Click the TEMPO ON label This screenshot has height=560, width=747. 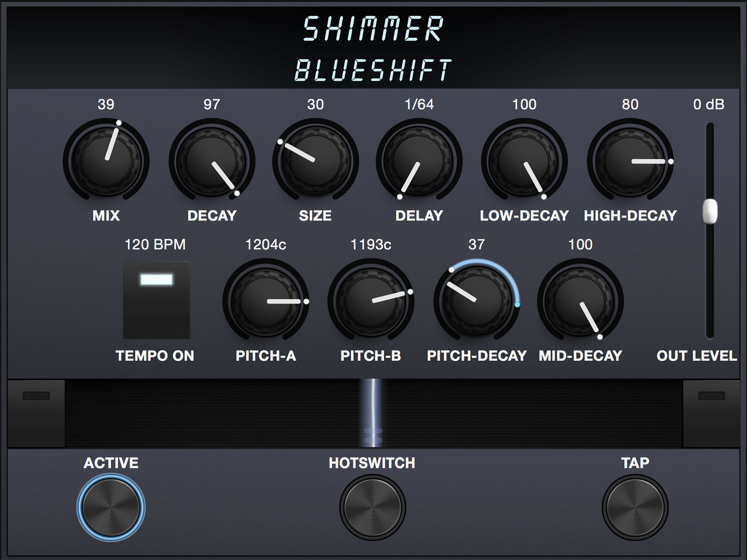tap(155, 355)
